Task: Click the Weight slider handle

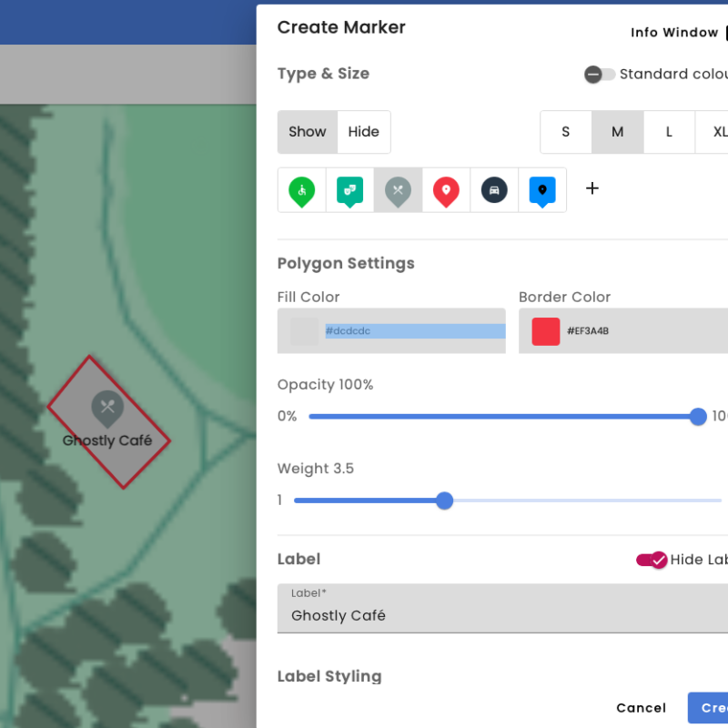Action: (444, 500)
